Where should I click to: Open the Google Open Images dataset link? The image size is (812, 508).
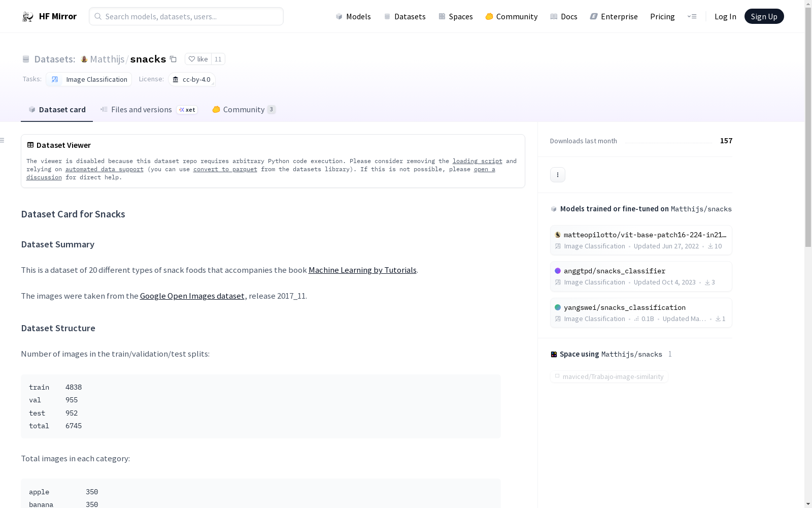pyautogui.click(x=192, y=296)
